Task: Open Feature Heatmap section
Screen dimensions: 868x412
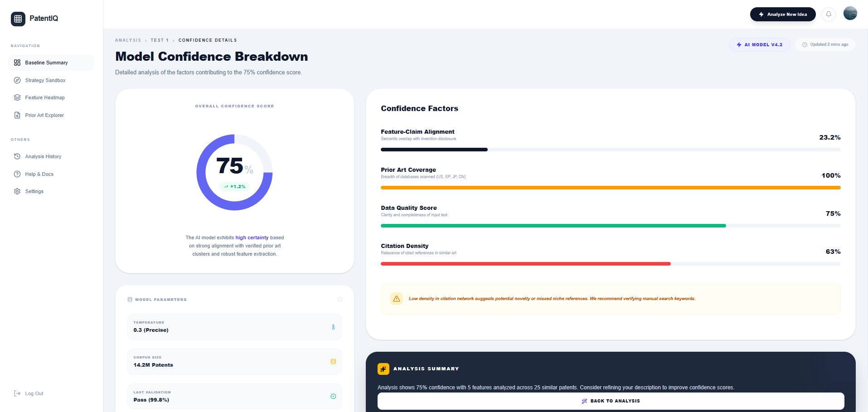Action: click(x=51, y=97)
